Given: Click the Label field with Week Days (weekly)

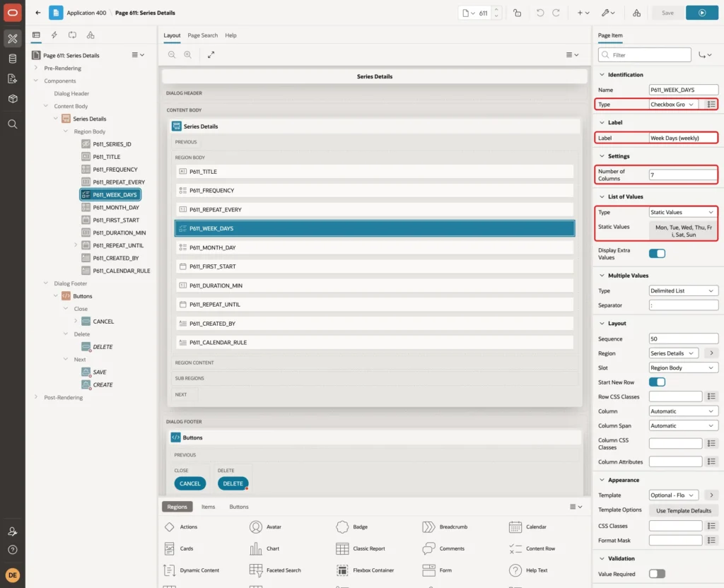Looking at the screenshot, I should 684,138.
